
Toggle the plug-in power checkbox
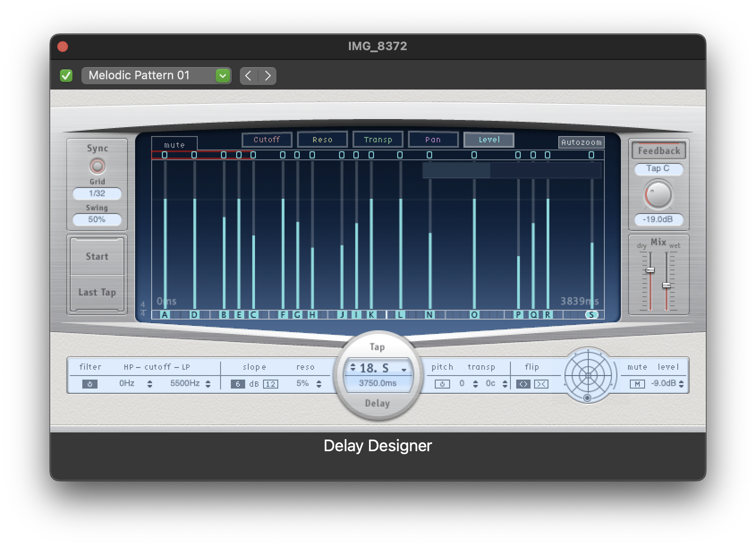click(66, 76)
